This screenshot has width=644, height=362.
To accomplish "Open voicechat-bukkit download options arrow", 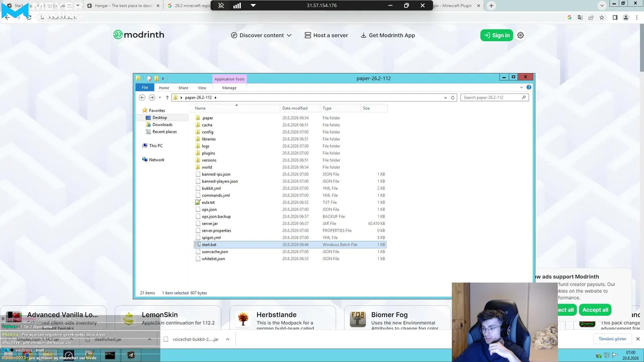I will pyautogui.click(x=227, y=339).
